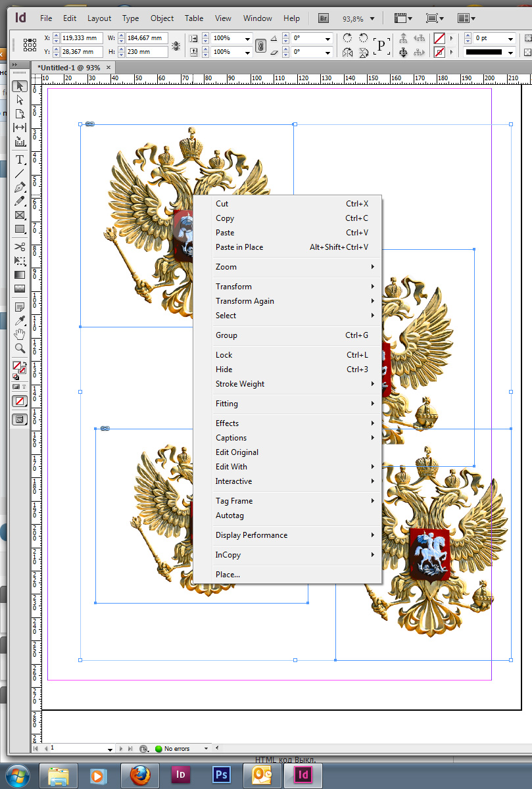Viewport: 532px width, 789px height.
Task: Click the stroke color swatch in control panel
Action: 439,52
